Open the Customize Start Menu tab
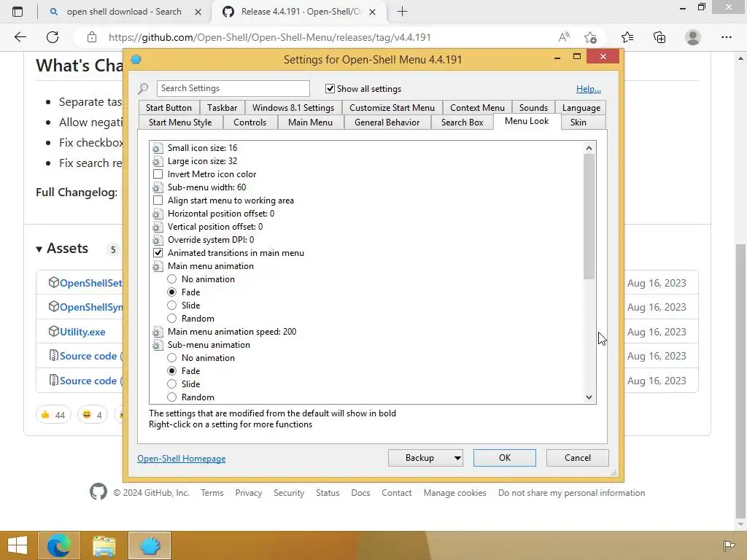Screen dimensions: 747x560 392,108
